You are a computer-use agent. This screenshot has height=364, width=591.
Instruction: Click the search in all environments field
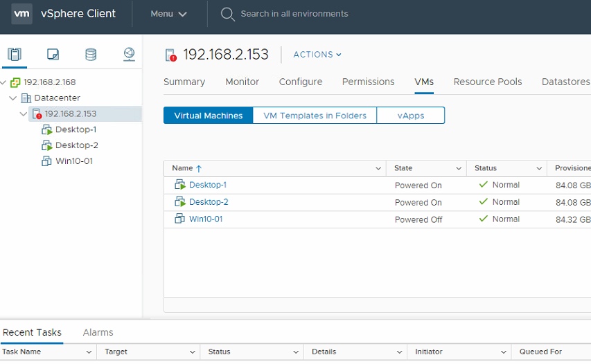(294, 14)
